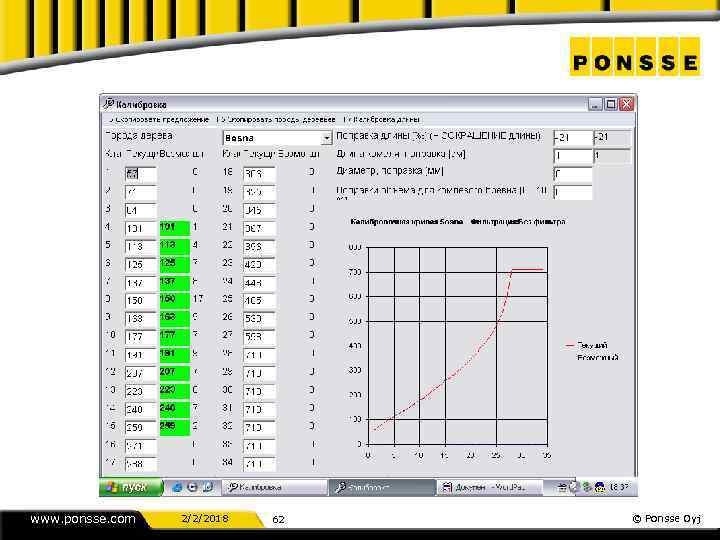Image resolution: width=720 pixels, height=540 pixels.
Task: Switch to the dark active taskbar button
Action: [x=382, y=487]
